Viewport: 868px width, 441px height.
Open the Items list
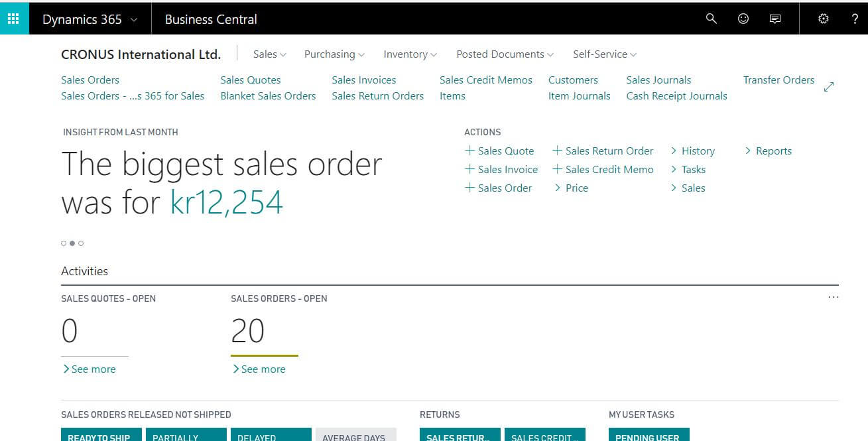click(x=452, y=96)
